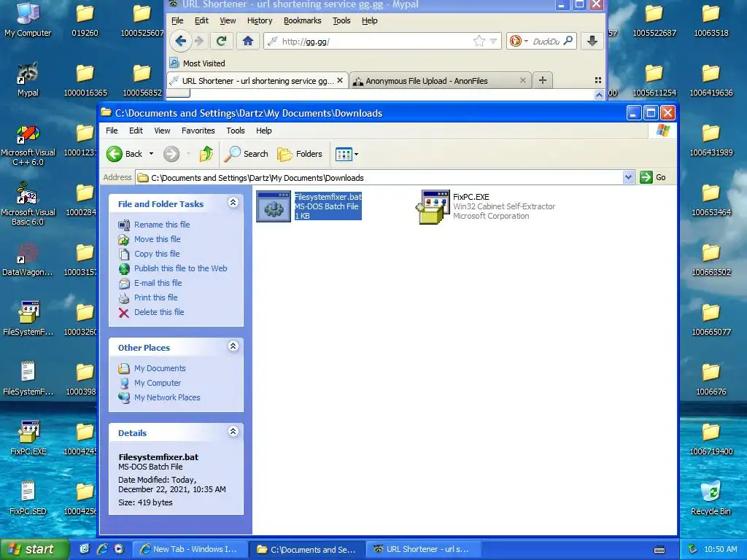This screenshot has width=747, height=560.
Task: Select the FixPC.EXE file icon
Action: tap(433, 206)
